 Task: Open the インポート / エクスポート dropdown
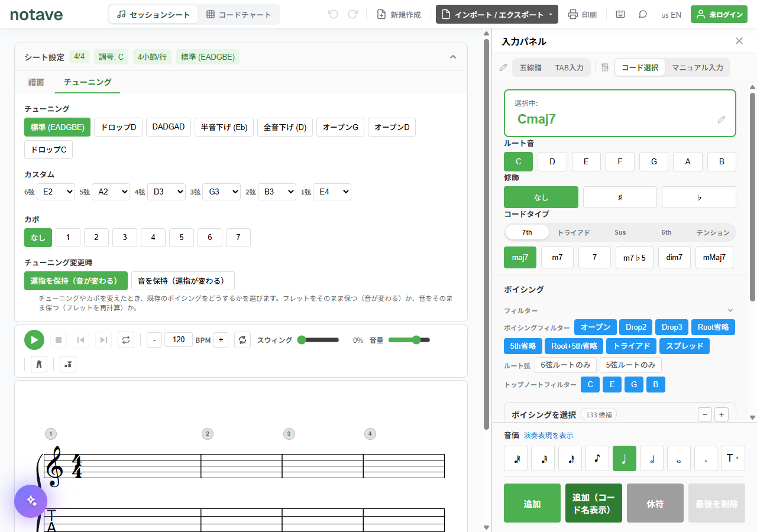(x=497, y=15)
